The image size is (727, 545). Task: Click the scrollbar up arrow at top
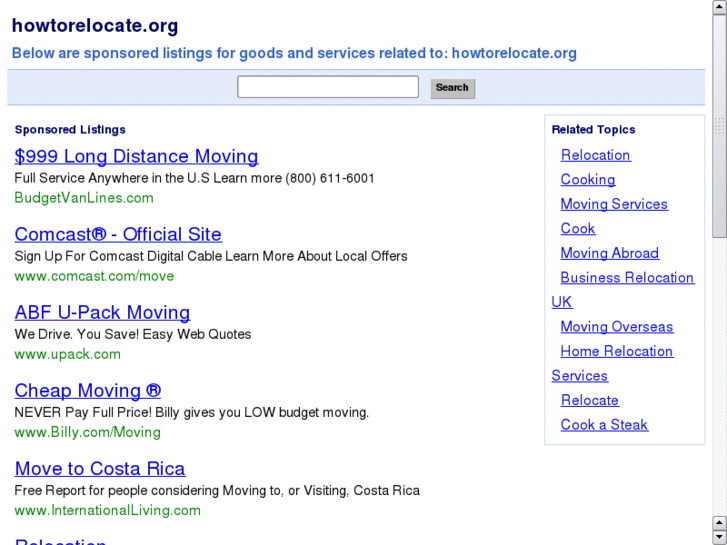point(719,7)
